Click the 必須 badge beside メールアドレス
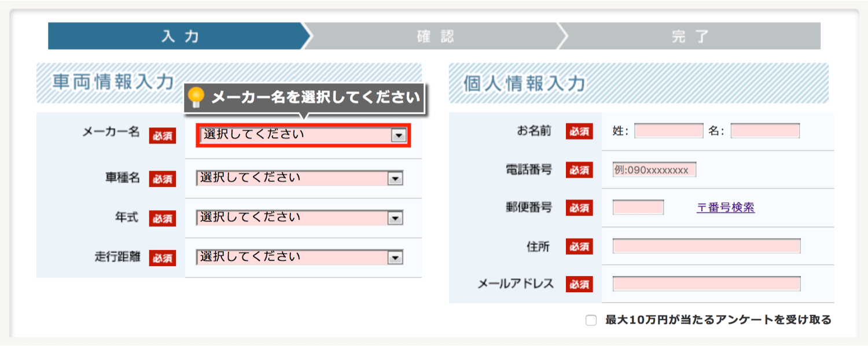868x346 pixels. 579,284
